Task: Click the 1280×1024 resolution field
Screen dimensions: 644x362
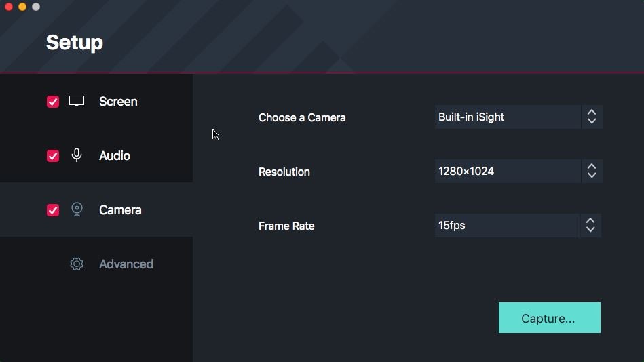Action: coord(507,171)
